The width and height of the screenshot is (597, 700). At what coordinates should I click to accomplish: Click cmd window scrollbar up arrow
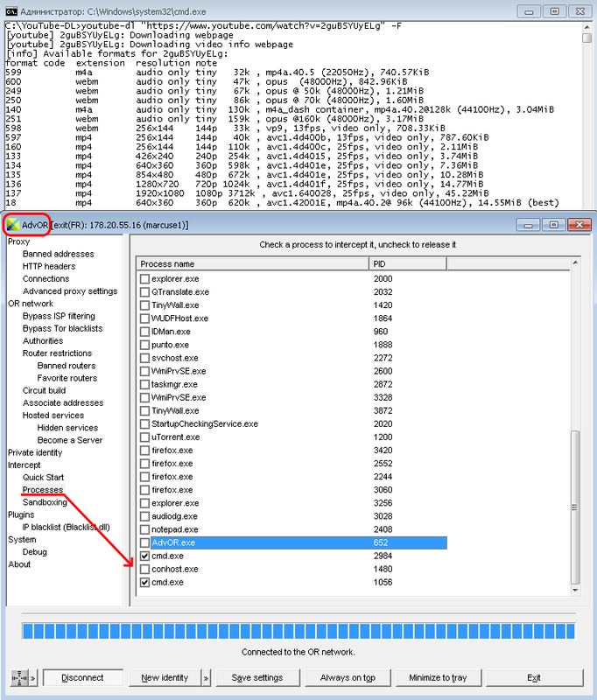tap(587, 27)
